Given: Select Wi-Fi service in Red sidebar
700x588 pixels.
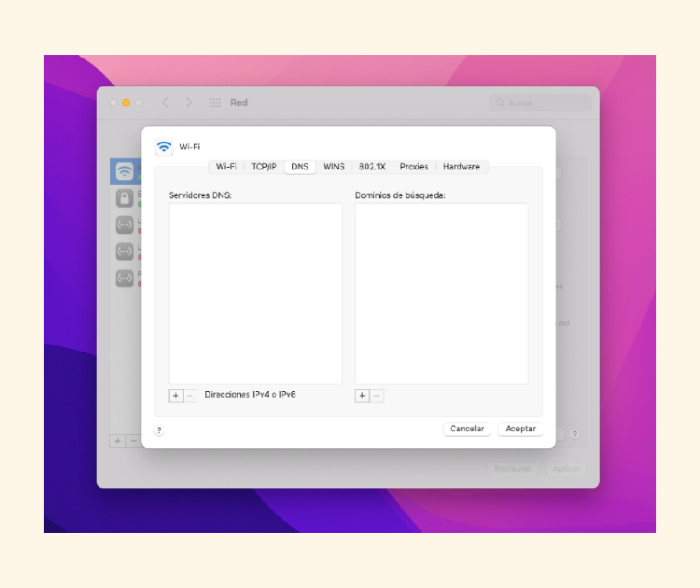Looking at the screenshot, I should pos(125,171).
